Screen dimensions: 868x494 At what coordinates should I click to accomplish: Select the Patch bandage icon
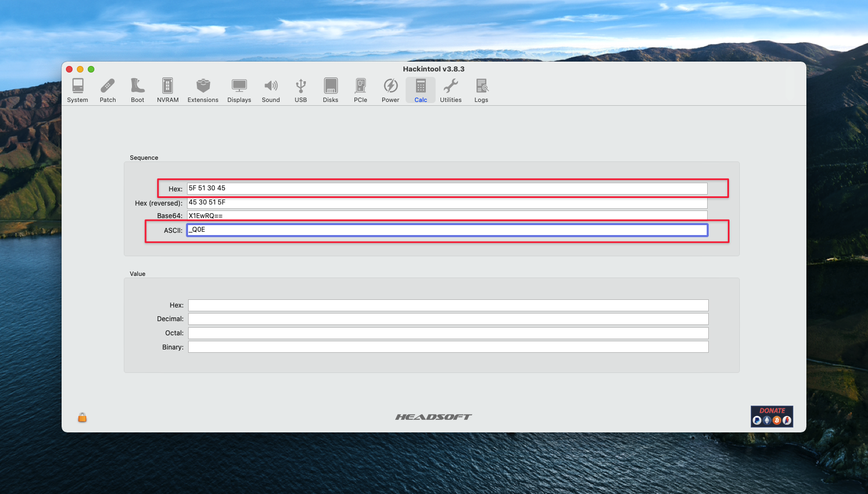(107, 90)
